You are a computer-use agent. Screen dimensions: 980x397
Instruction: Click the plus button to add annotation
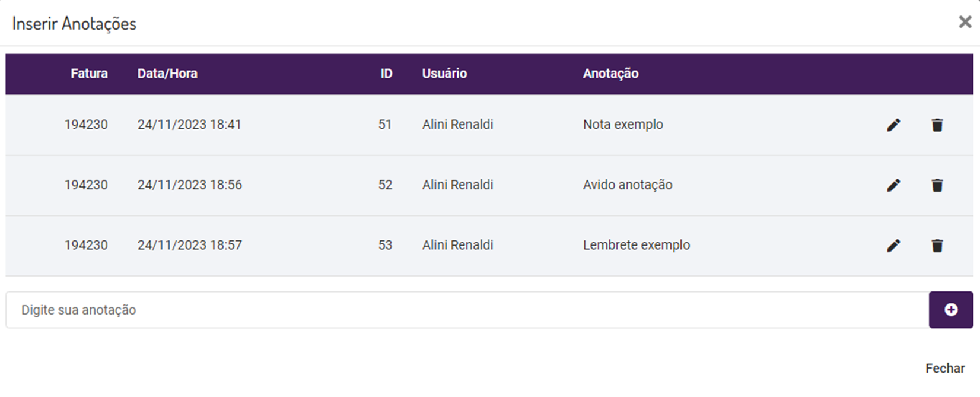coord(950,310)
